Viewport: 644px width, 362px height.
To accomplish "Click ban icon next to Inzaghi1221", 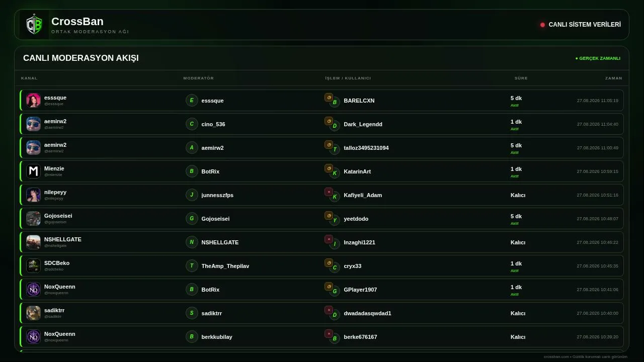I will tap(329, 239).
